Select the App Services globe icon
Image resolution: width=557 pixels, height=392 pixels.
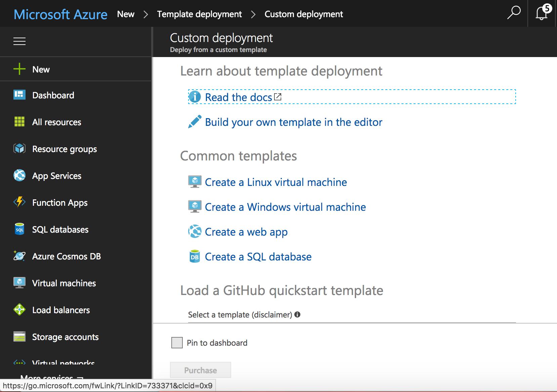pos(19,176)
